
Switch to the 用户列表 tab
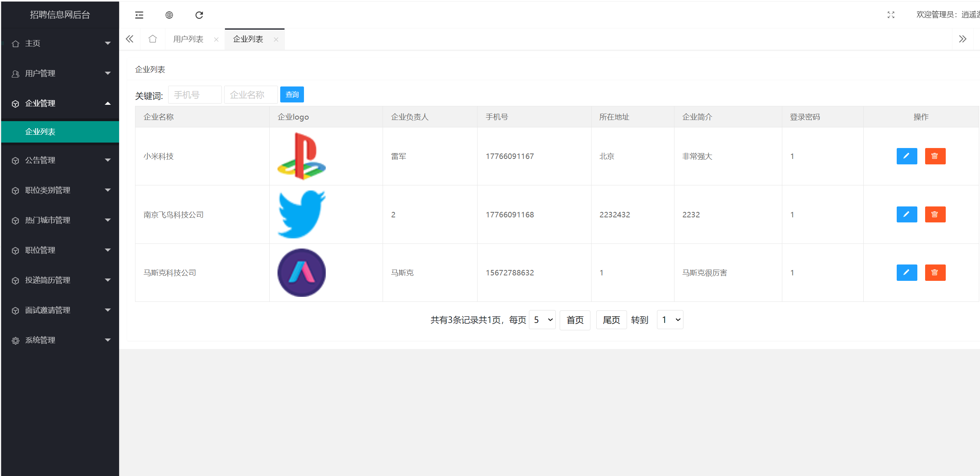click(188, 39)
